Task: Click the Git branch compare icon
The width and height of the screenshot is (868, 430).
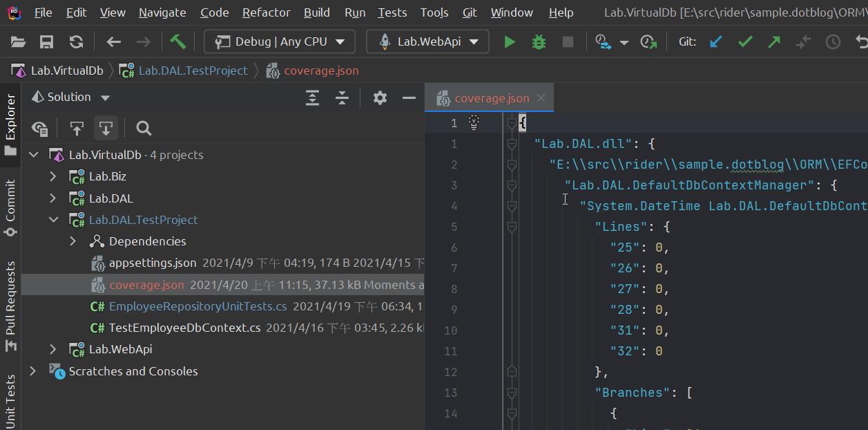Action: (803, 41)
